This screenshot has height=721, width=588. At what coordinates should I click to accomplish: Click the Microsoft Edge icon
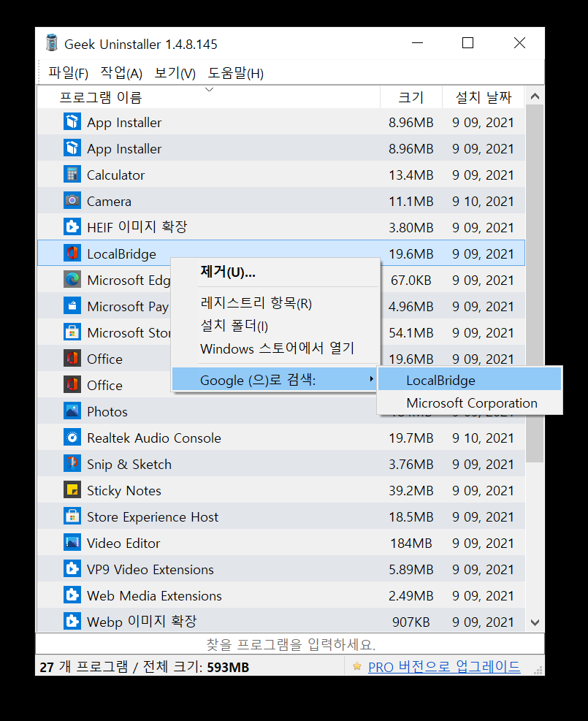(72, 279)
